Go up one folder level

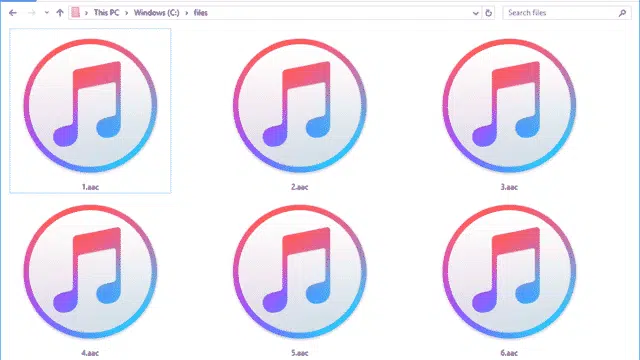tap(60, 13)
